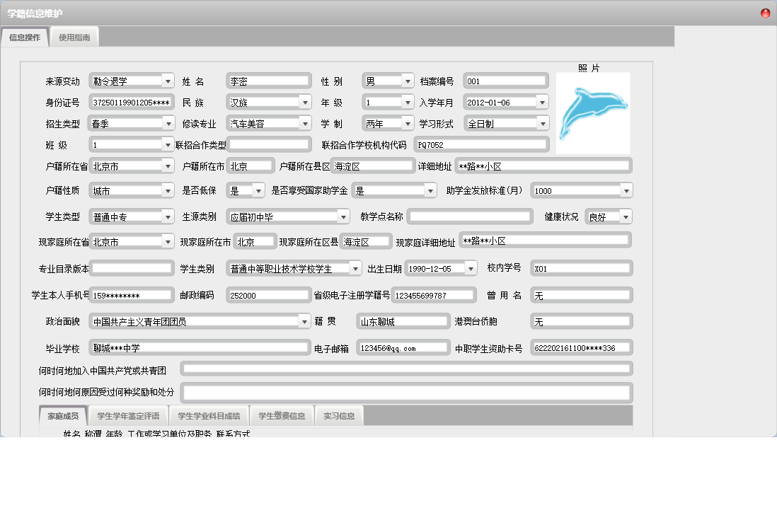Expand the 修读专业 dropdown

pyautogui.click(x=305, y=124)
